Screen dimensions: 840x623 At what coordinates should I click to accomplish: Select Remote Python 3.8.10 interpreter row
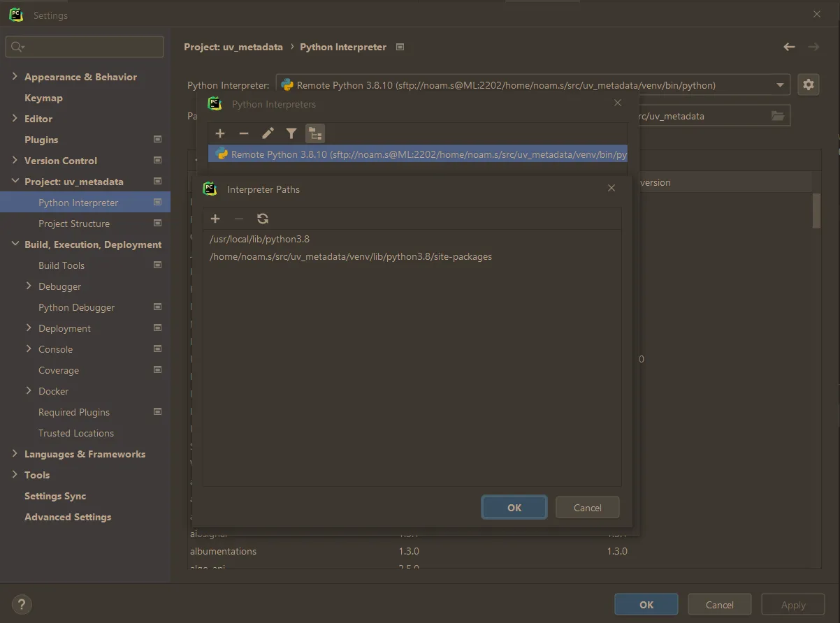[418, 154]
